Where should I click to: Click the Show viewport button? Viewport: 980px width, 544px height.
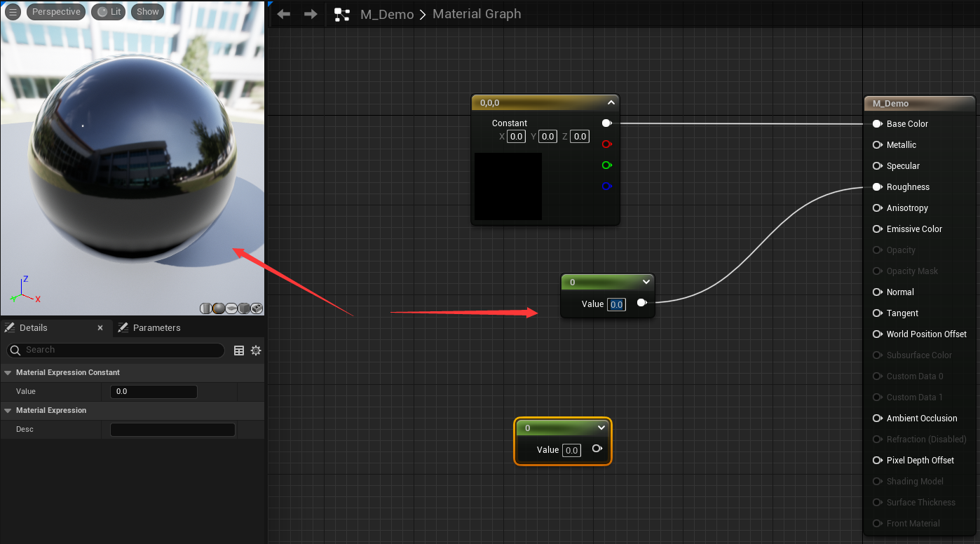147,12
